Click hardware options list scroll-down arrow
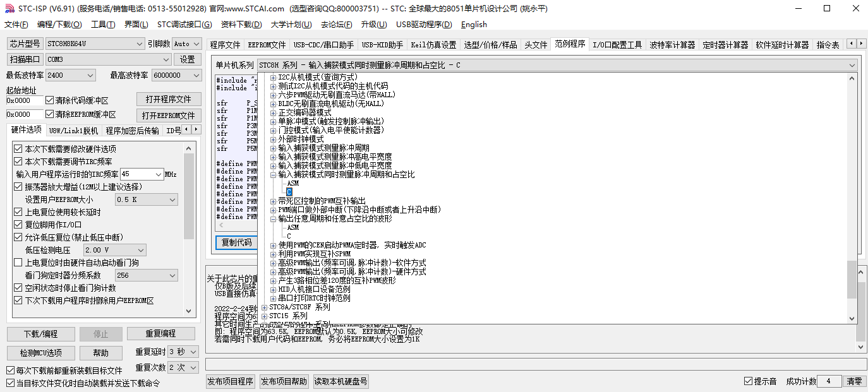 189,311
